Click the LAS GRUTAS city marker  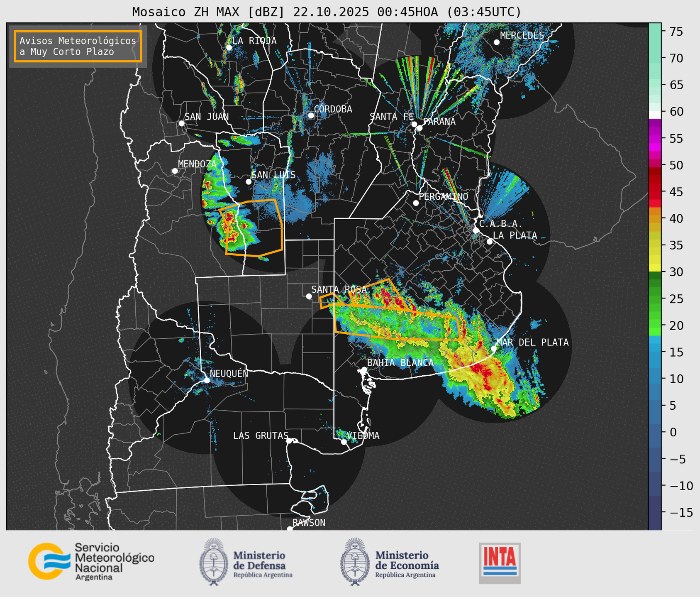pos(289,441)
